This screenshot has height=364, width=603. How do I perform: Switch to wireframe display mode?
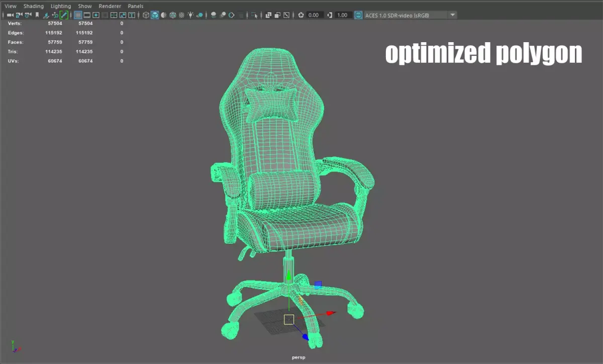pos(146,15)
